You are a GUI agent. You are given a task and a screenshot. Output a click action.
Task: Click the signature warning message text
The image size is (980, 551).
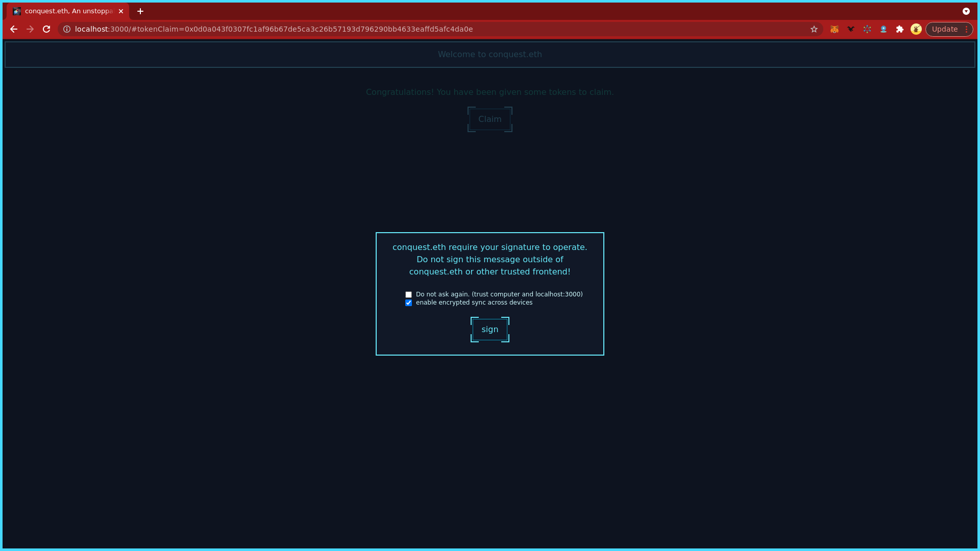coord(490,260)
